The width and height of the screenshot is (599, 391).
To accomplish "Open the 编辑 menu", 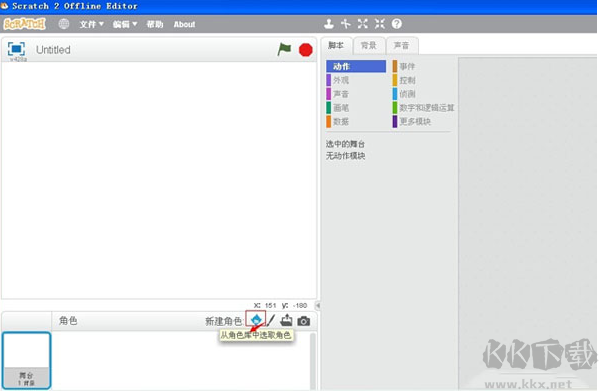I will pyautogui.click(x=125, y=24).
